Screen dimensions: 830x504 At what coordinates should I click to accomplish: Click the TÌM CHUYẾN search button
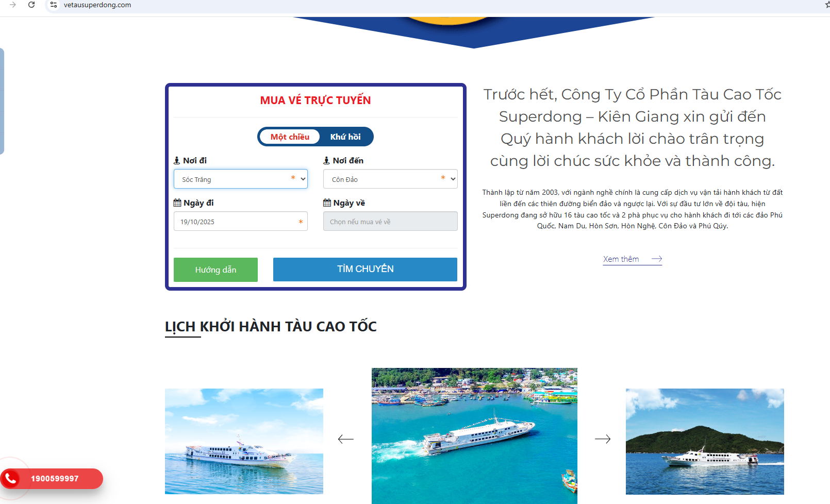(365, 269)
